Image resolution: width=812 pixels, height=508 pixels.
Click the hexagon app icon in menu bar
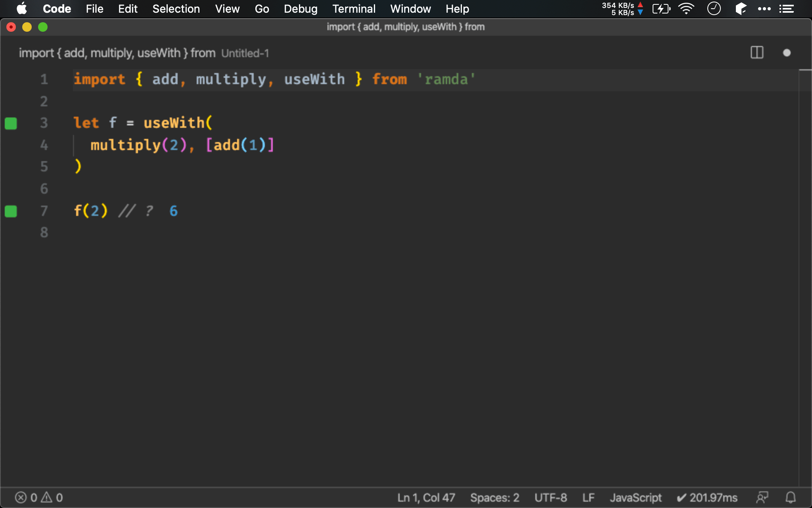tap(741, 9)
